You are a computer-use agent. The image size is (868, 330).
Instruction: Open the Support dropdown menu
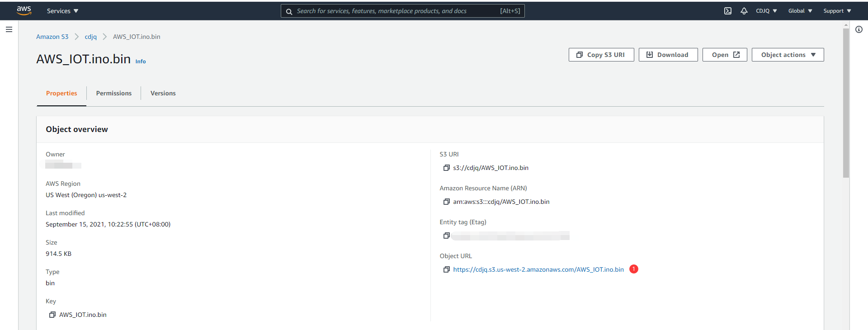point(837,11)
